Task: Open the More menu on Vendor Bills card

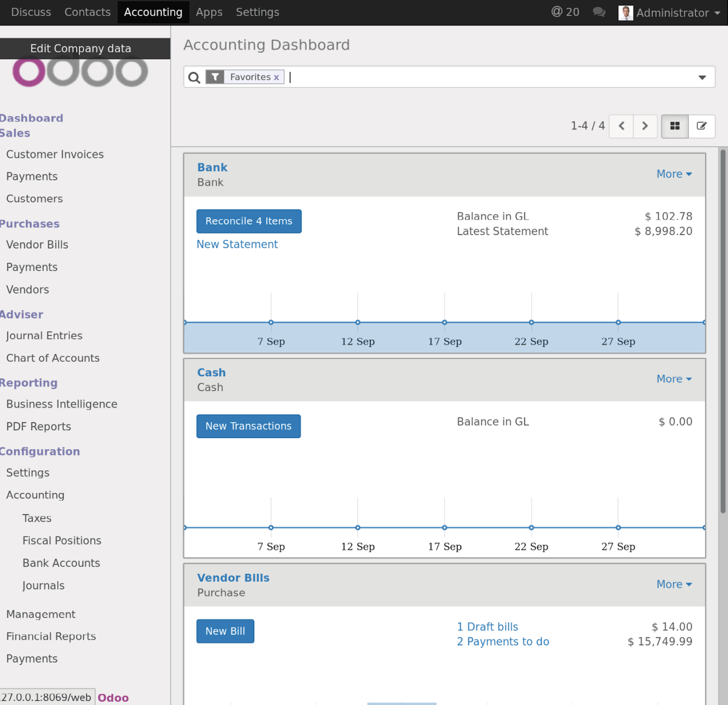Action: pyautogui.click(x=674, y=584)
